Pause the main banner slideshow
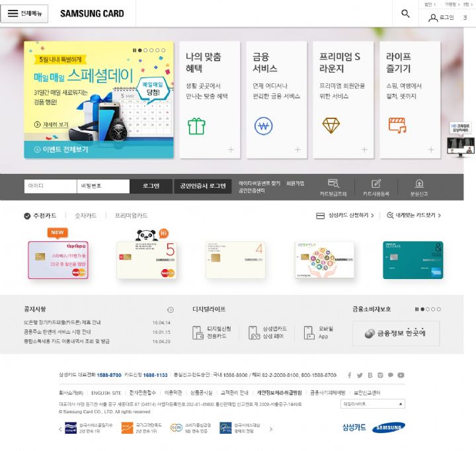 134,50
